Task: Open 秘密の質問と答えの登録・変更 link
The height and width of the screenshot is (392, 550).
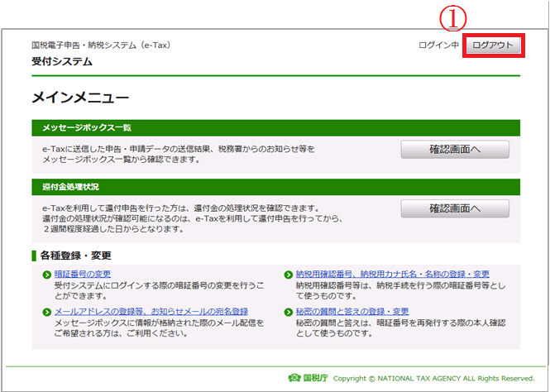Action: tap(352, 311)
